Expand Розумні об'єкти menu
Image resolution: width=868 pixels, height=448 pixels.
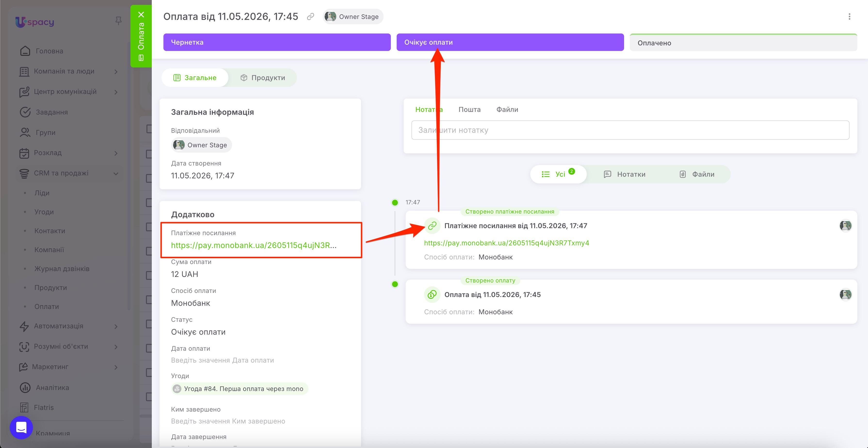click(116, 347)
